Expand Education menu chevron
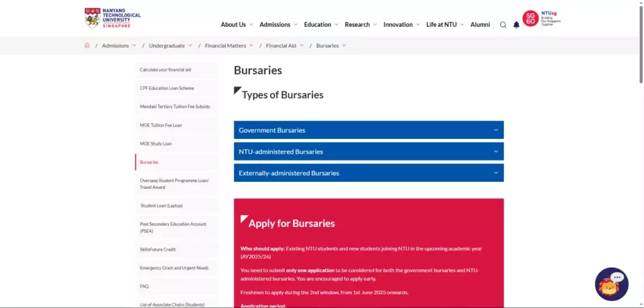 point(336,24)
